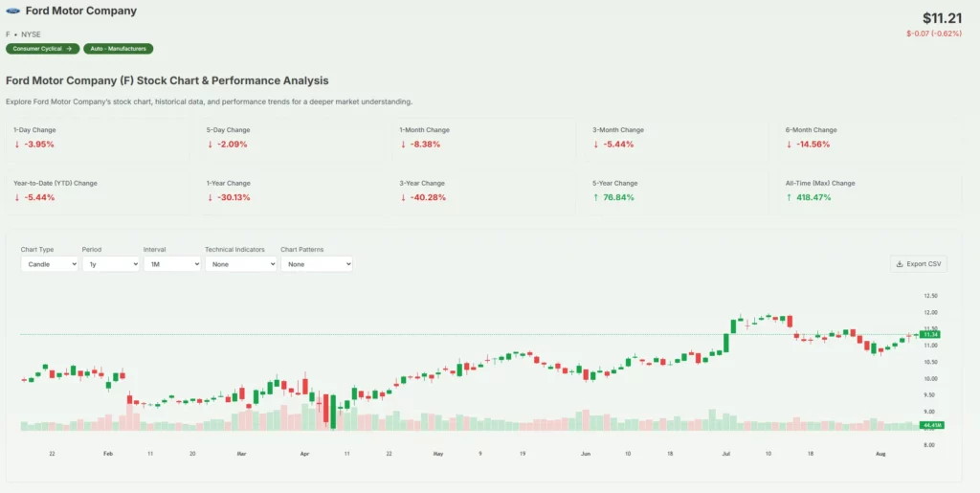Click the red down arrow in 1-Year Change
This screenshot has width=980, height=493.
(x=210, y=197)
